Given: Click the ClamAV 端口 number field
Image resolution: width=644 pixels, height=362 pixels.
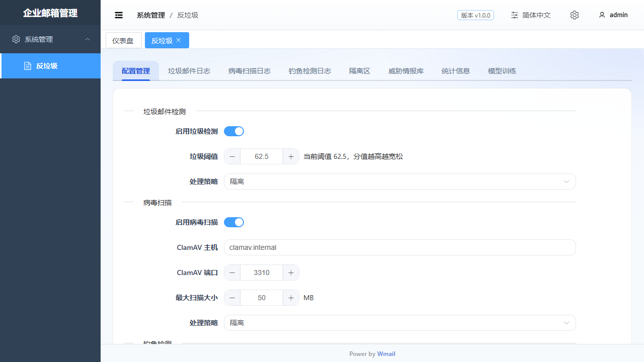Looking at the screenshot, I should [x=262, y=273].
